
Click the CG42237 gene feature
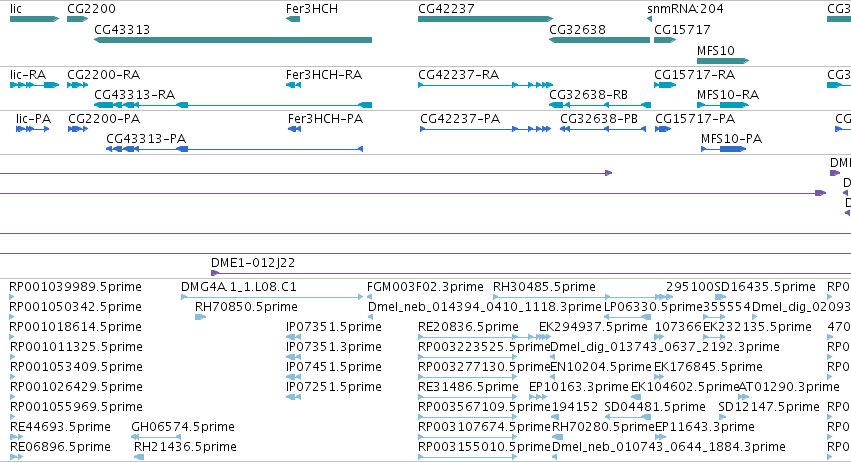point(485,19)
